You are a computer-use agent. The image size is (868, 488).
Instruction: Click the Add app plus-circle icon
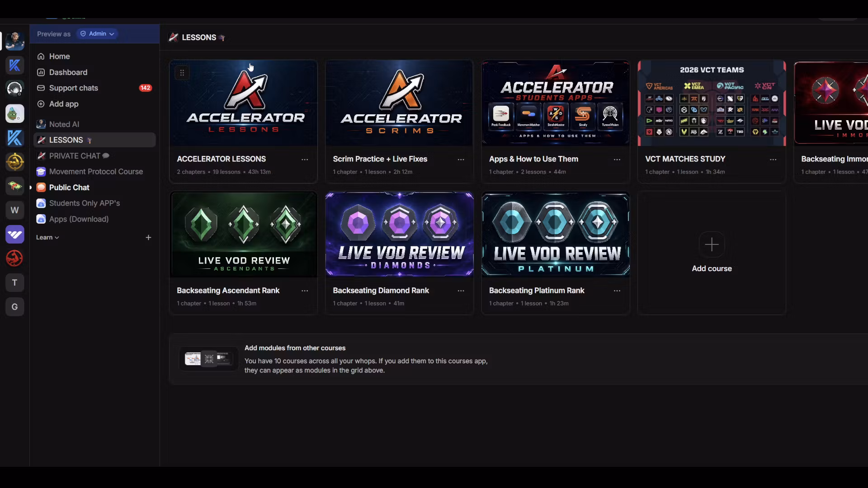(x=41, y=104)
